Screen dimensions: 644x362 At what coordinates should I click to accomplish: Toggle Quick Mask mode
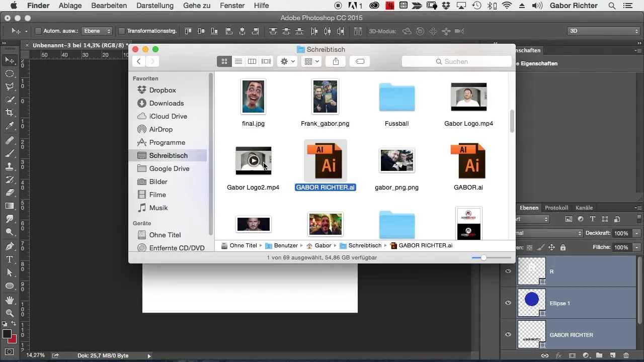(x=10, y=351)
